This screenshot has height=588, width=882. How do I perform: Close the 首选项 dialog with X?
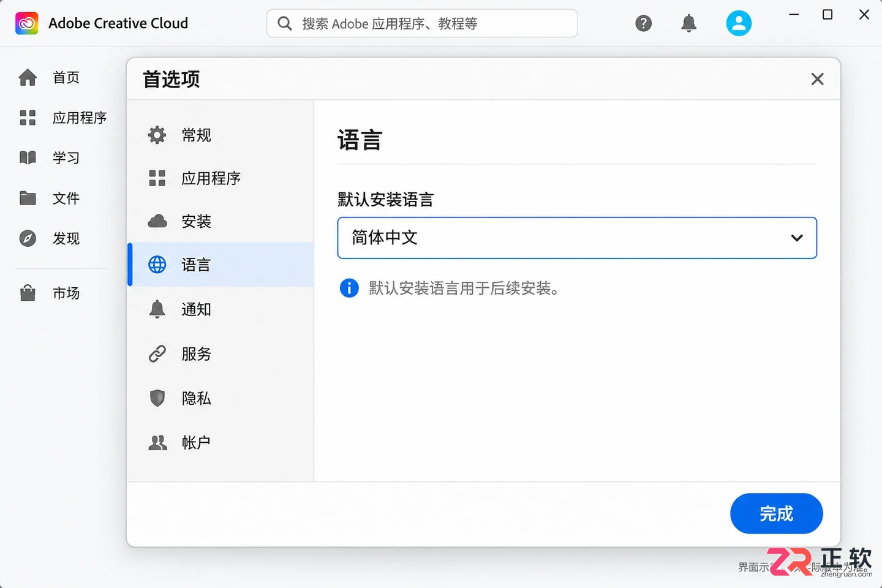(817, 79)
